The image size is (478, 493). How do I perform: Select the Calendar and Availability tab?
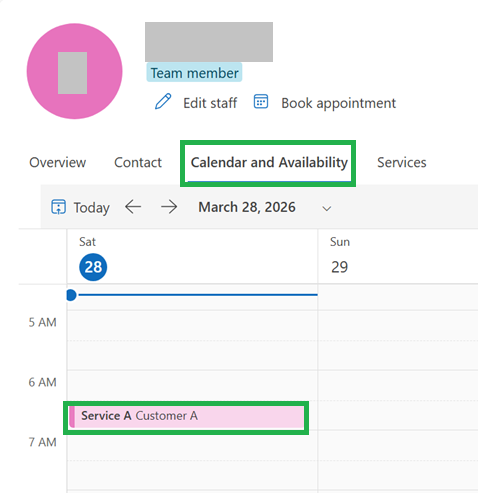(x=269, y=163)
